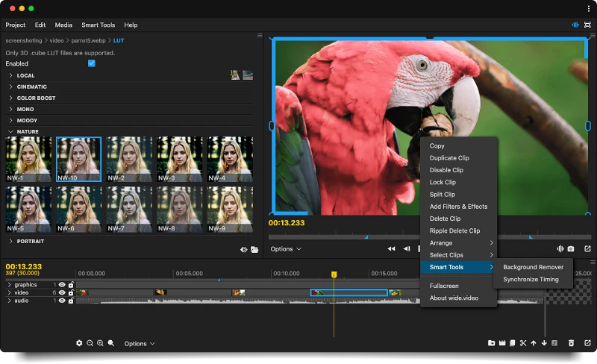
Task: Open the Edit menu
Action: coord(40,25)
